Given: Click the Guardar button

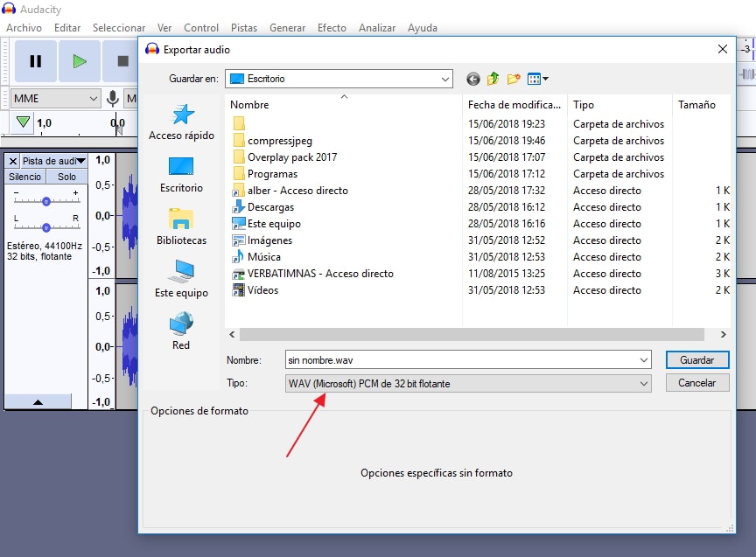Looking at the screenshot, I should 697,360.
